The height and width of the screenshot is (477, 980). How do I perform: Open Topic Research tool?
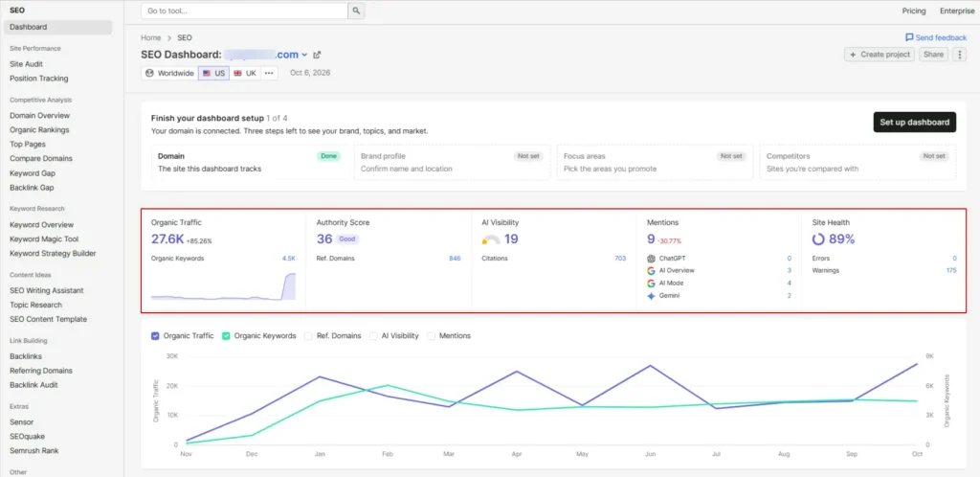(35, 305)
